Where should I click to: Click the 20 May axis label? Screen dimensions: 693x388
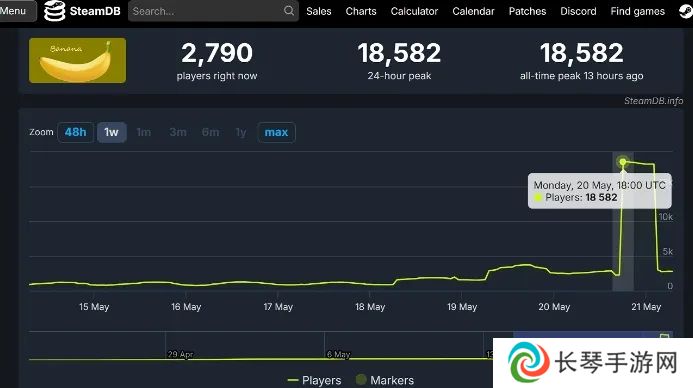click(554, 307)
